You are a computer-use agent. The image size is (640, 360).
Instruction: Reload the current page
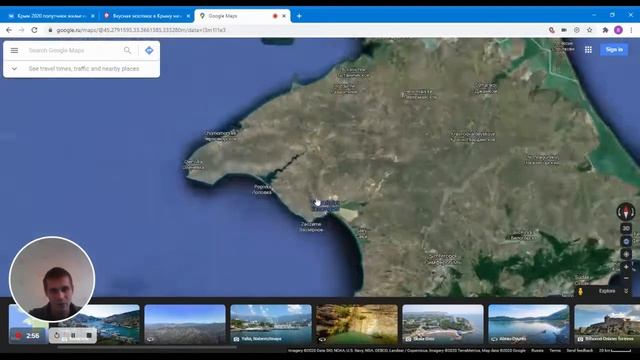[35, 30]
